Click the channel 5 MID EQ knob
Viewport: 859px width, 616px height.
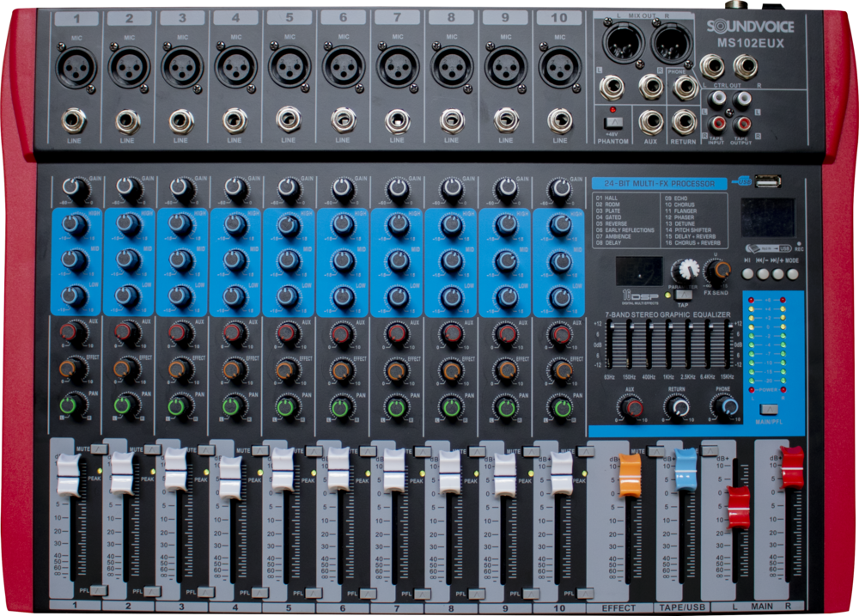tap(288, 260)
